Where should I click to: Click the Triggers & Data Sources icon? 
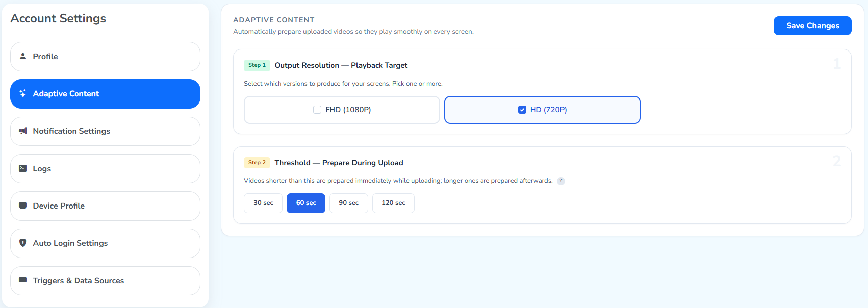[x=23, y=280]
